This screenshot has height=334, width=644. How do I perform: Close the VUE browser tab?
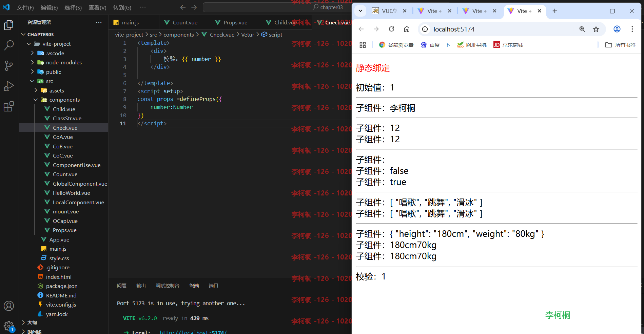(x=405, y=11)
